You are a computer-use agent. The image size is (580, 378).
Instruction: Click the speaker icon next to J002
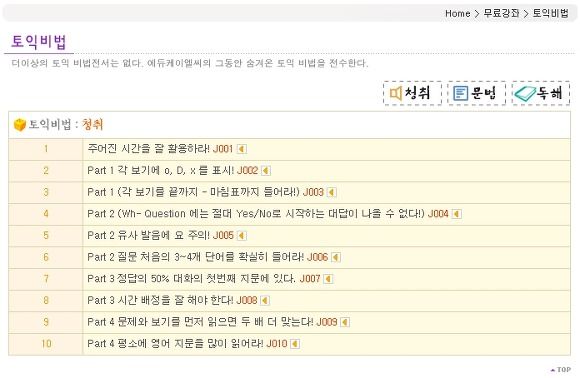click(x=266, y=171)
